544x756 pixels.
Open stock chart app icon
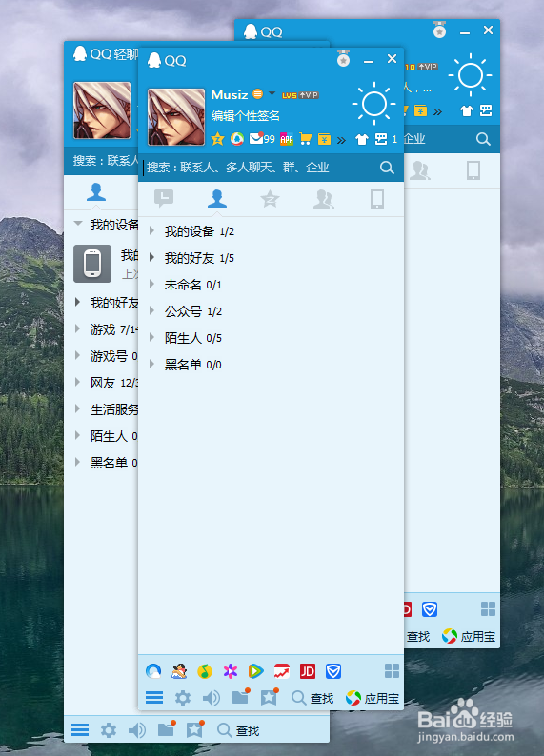click(x=282, y=670)
